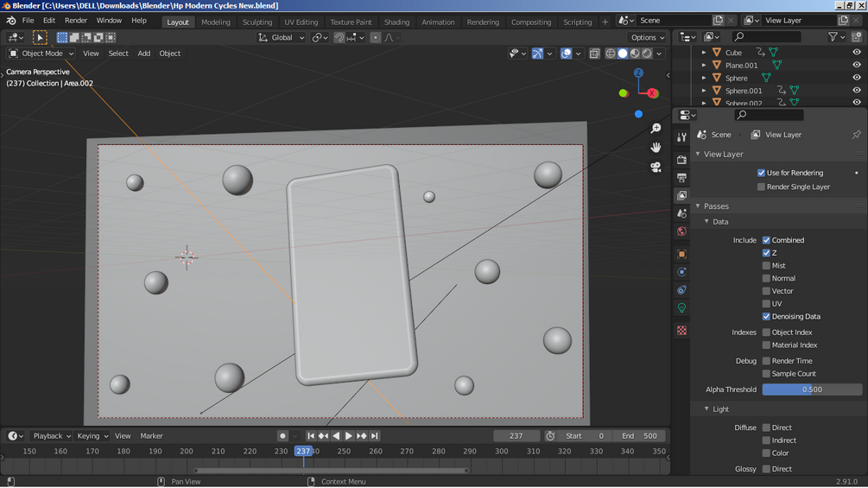Jump to the end frame
868x488 pixels.
375,436
